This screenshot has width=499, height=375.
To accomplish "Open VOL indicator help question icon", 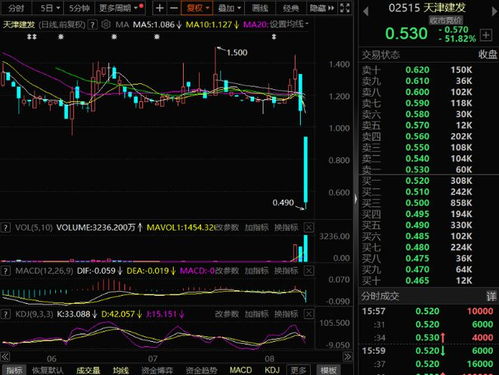I will tap(5, 228).
